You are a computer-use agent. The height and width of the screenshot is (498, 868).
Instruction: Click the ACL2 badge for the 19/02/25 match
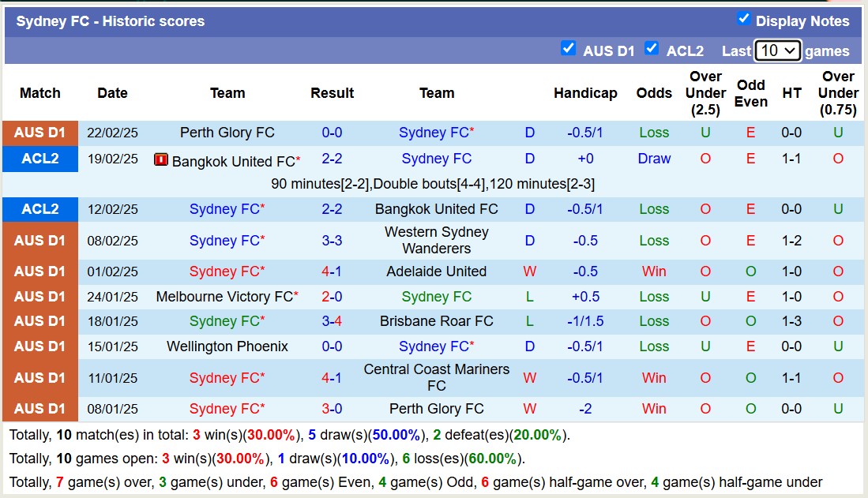[40, 158]
